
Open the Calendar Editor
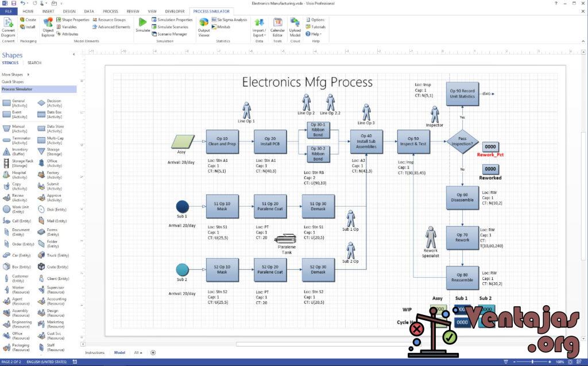coord(277,28)
